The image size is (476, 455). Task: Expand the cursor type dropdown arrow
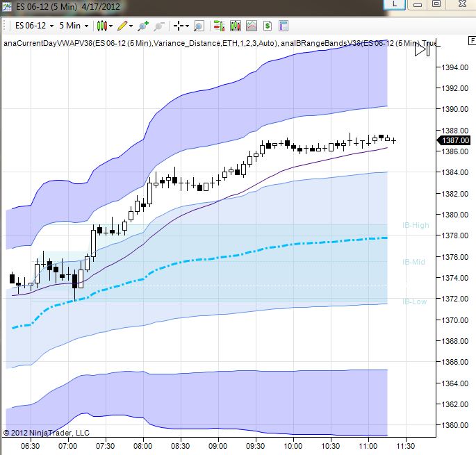tap(187, 26)
